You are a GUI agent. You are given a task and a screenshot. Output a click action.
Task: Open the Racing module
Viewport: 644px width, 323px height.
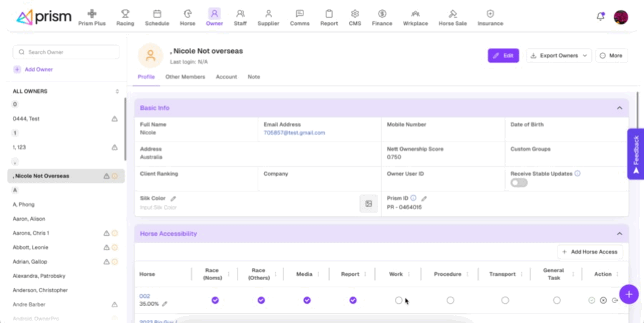pos(125,17)
